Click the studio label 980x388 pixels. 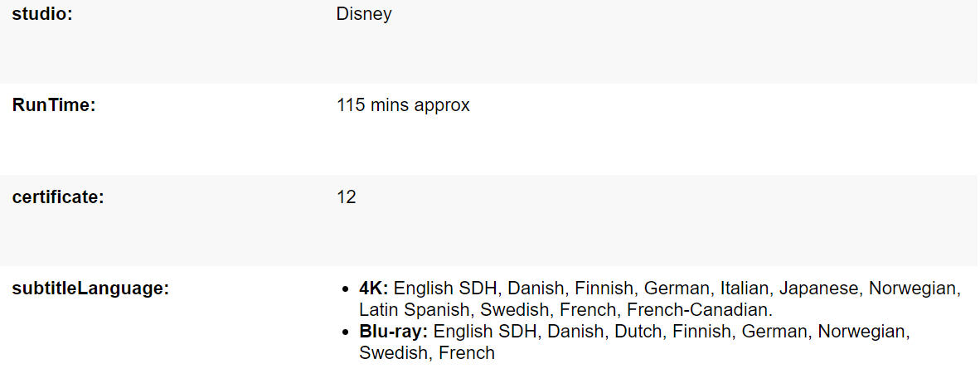click(x=42, y=14)
